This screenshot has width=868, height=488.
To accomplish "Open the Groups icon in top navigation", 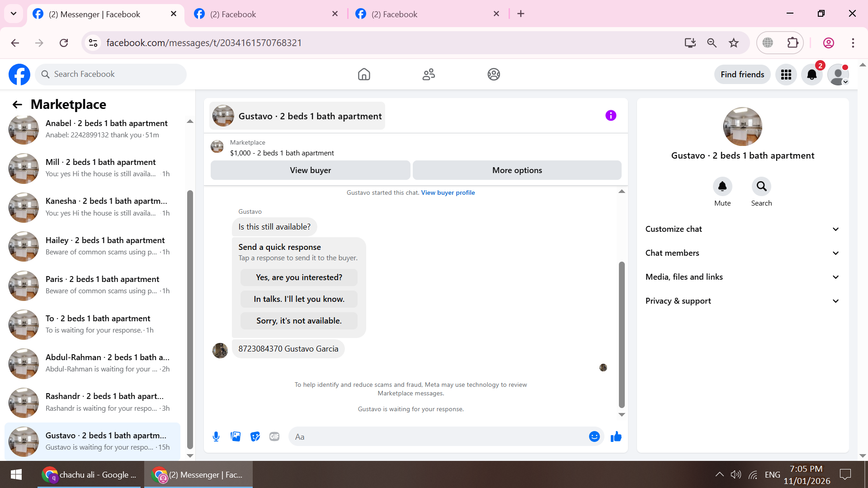I will coord(494,75).
